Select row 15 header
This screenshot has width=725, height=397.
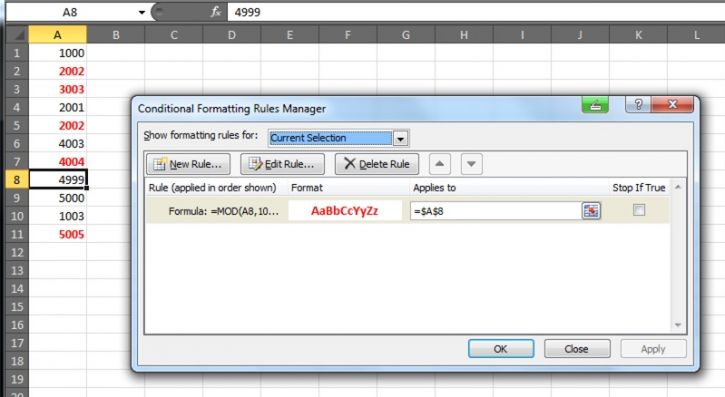point(17,306)
